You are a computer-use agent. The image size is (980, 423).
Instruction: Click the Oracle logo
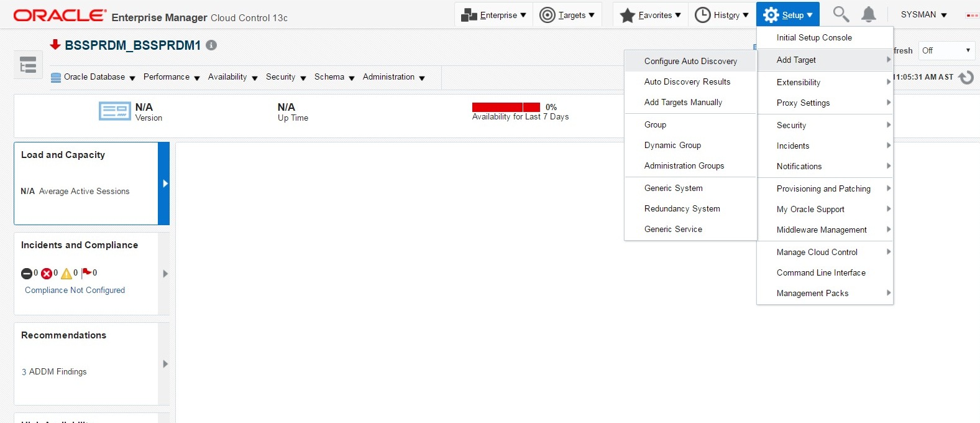pyautogui.click(x=60, y=16)
